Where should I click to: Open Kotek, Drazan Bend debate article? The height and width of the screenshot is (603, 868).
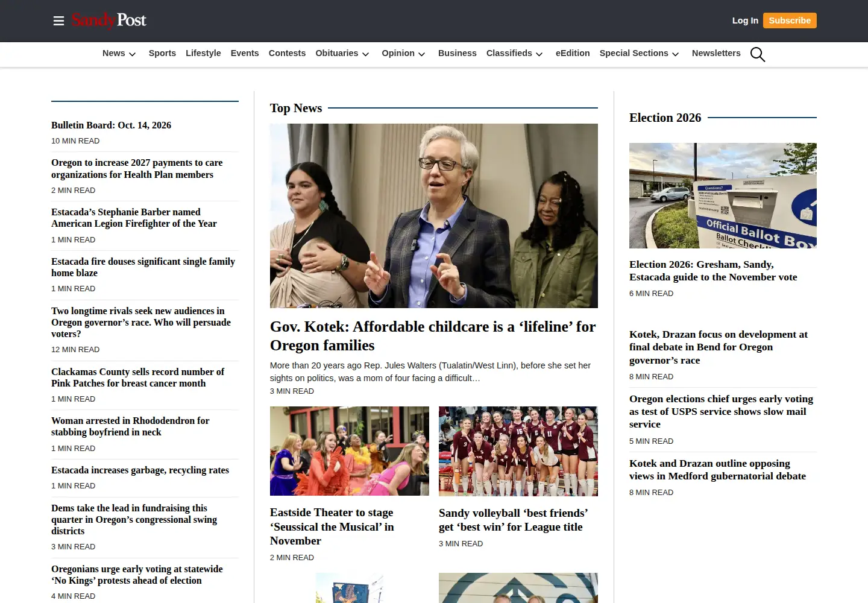[x=719, y=347]
